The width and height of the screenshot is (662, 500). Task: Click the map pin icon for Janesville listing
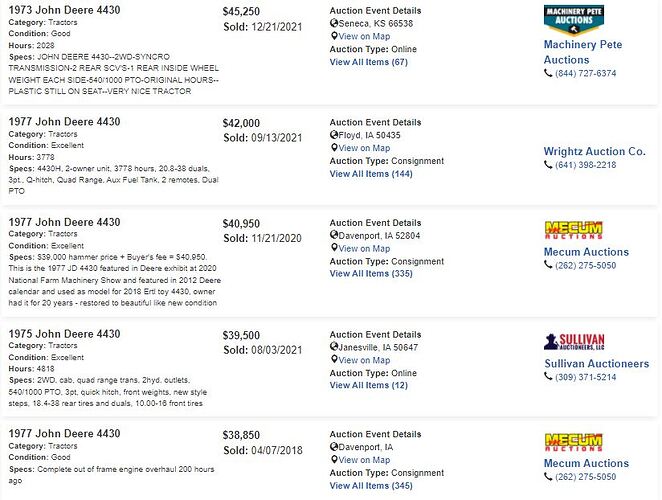[334, 360]
